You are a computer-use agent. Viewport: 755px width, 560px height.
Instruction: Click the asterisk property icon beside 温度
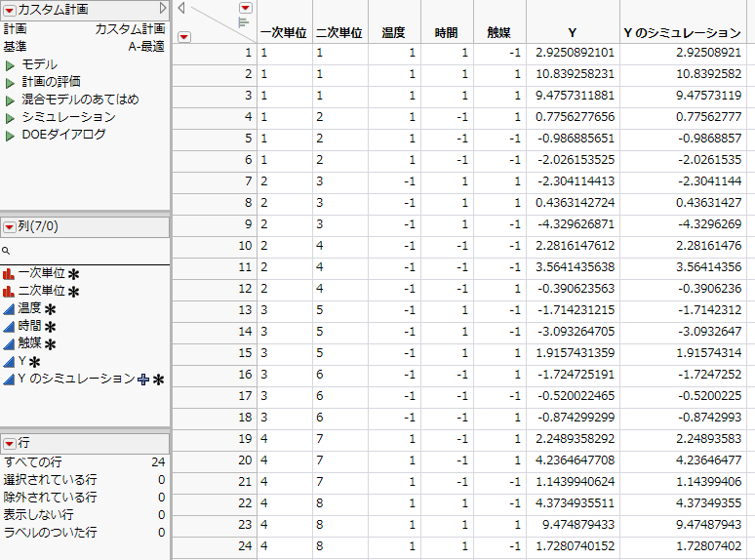pyautogui.click(x=50, y=309)
